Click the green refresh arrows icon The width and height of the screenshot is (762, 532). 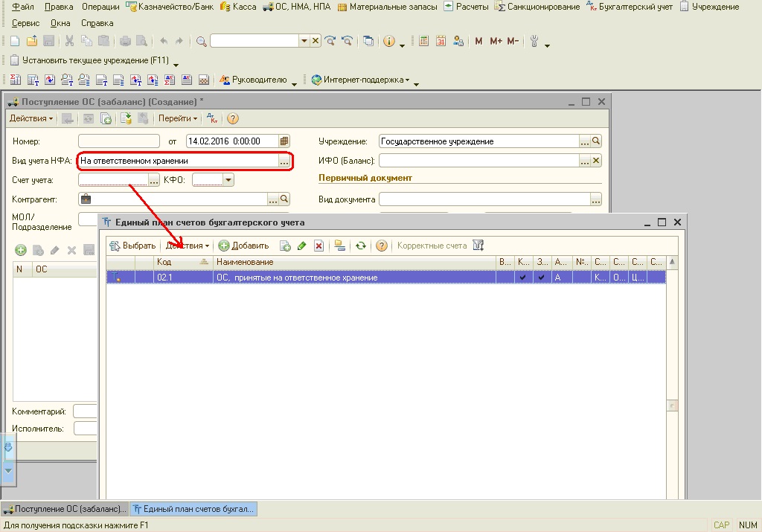pos(361,246)
